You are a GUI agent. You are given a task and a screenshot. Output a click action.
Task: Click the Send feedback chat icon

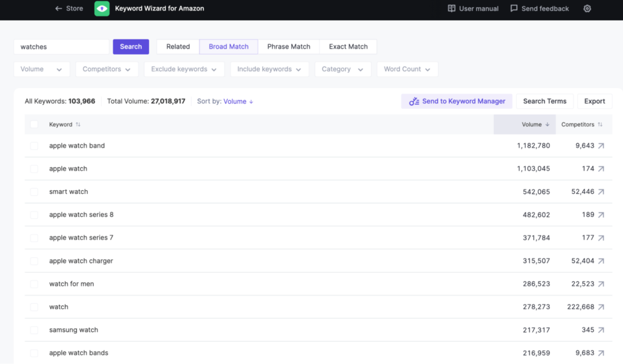513,9
